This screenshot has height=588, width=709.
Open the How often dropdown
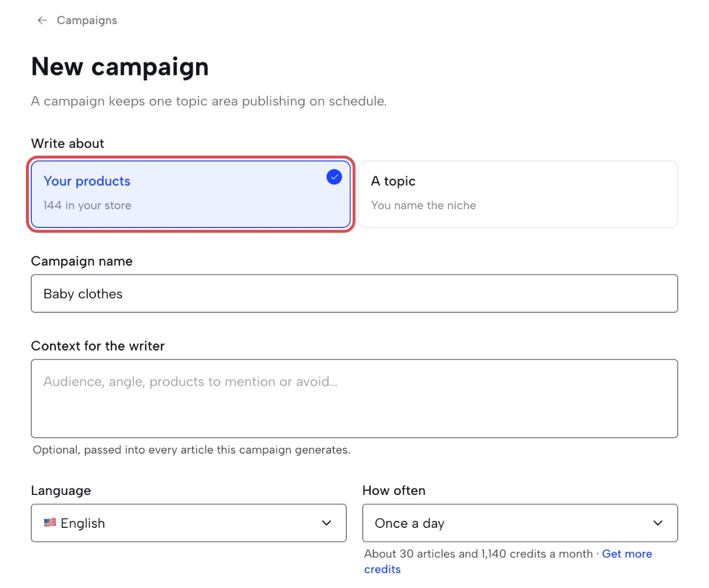click(x=520, y=523)
